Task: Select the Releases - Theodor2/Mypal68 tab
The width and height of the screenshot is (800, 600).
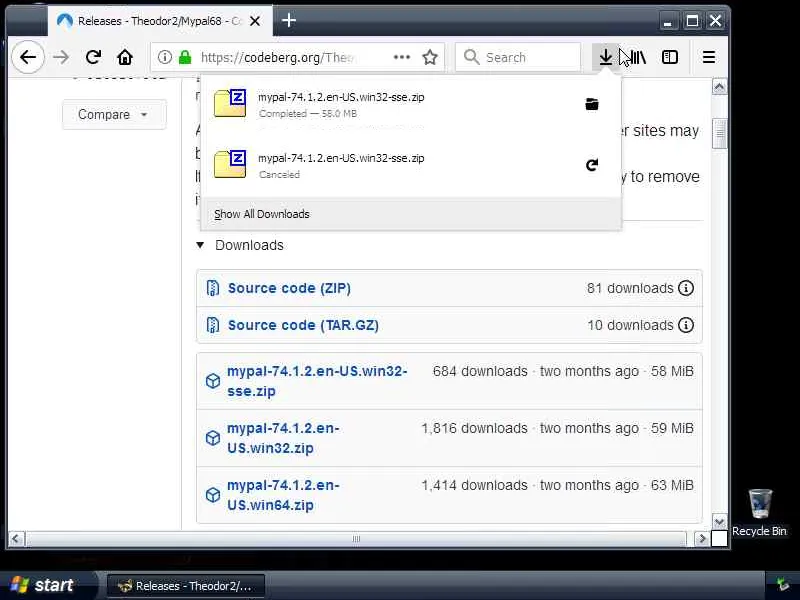Action: coord(160,21)
